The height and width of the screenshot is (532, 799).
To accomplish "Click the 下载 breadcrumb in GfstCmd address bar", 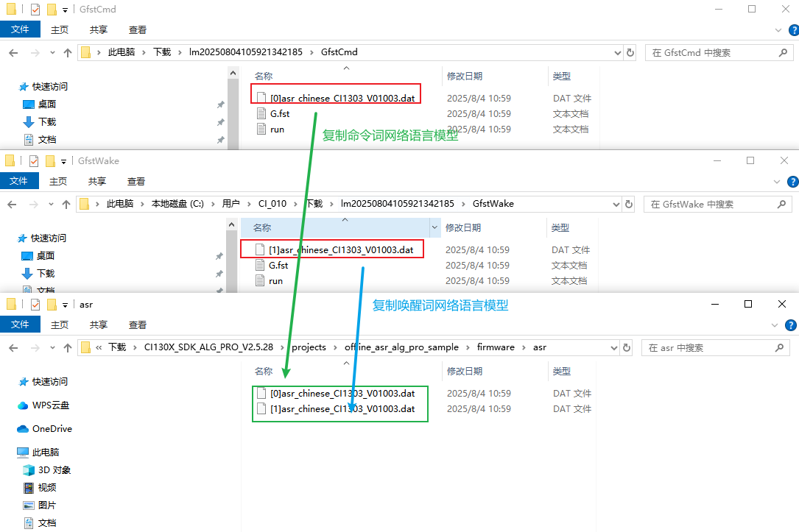I will click(161, 52).
